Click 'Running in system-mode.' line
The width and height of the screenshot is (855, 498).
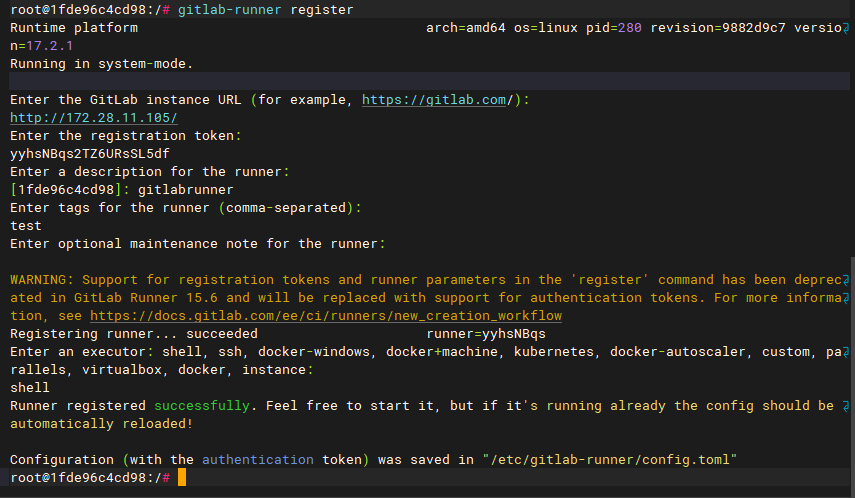pos(102,64)
